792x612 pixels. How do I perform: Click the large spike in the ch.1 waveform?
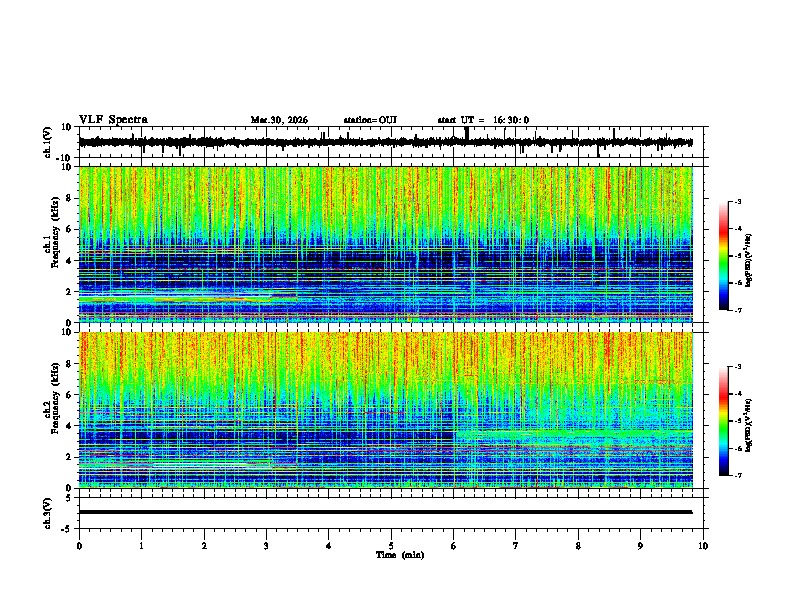point(467,134)
